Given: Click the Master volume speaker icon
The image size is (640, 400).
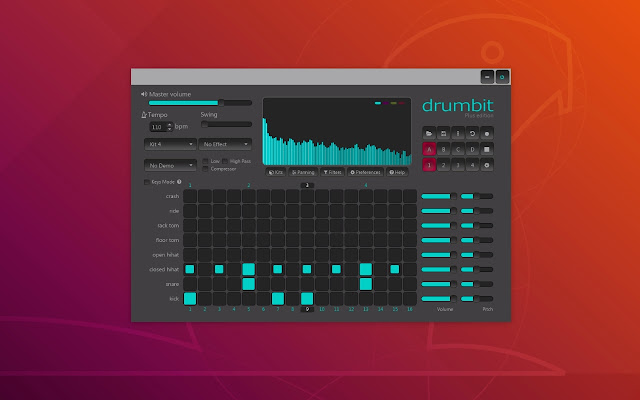Looking at the screenshot, I should coord(144,94).
